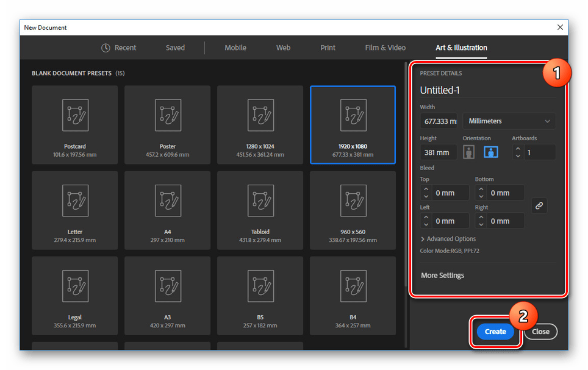Decrease the Right bleed value
The image size is (588, 370).
click(x=481, y=224)
